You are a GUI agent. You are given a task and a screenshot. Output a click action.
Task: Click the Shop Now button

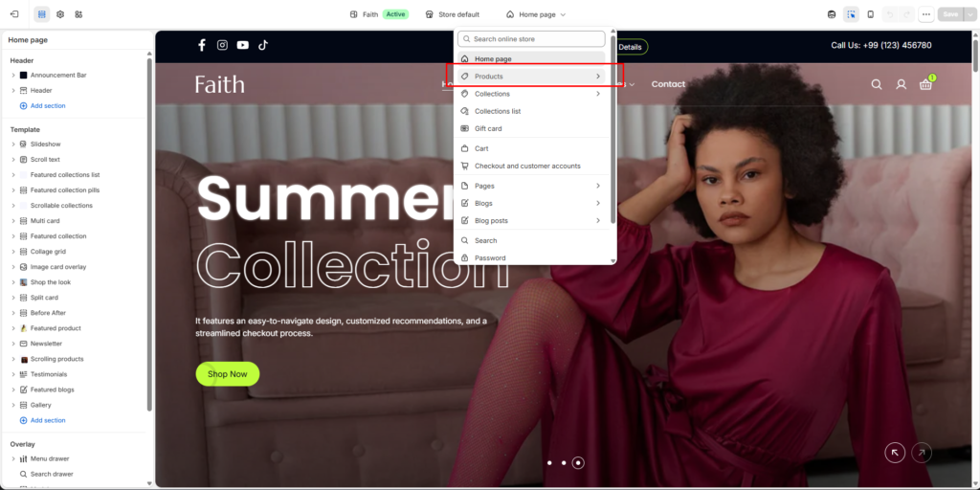coord(228,374)
